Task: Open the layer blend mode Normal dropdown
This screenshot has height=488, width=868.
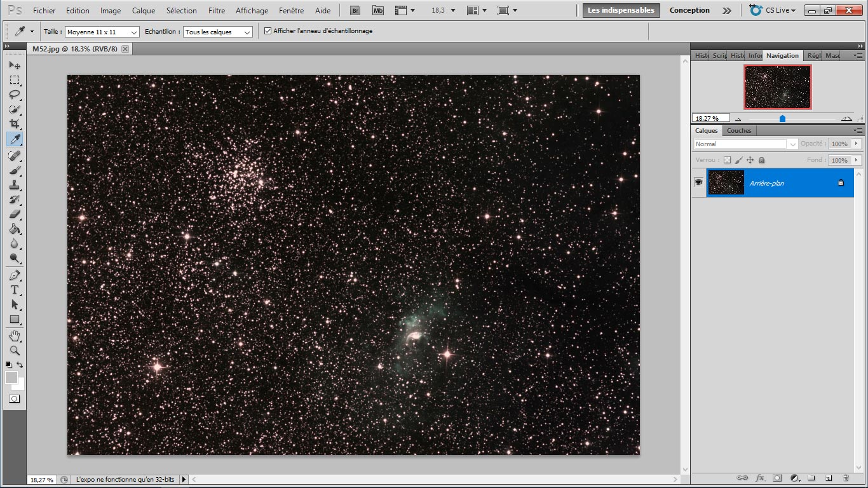Action: (745, 144)
